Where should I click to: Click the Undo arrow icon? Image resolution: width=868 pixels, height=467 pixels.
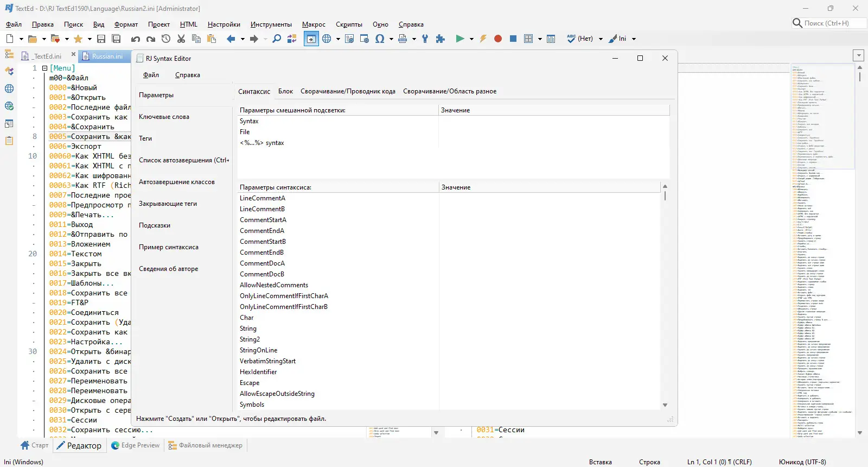136,39
